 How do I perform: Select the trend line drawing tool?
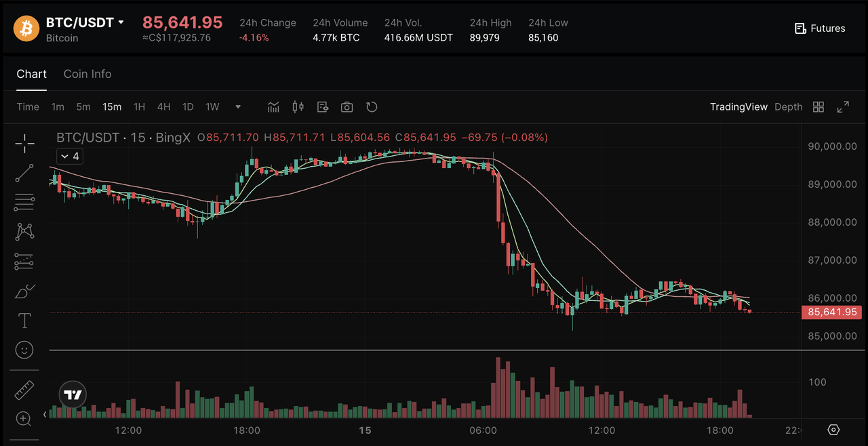click(25, 173)
